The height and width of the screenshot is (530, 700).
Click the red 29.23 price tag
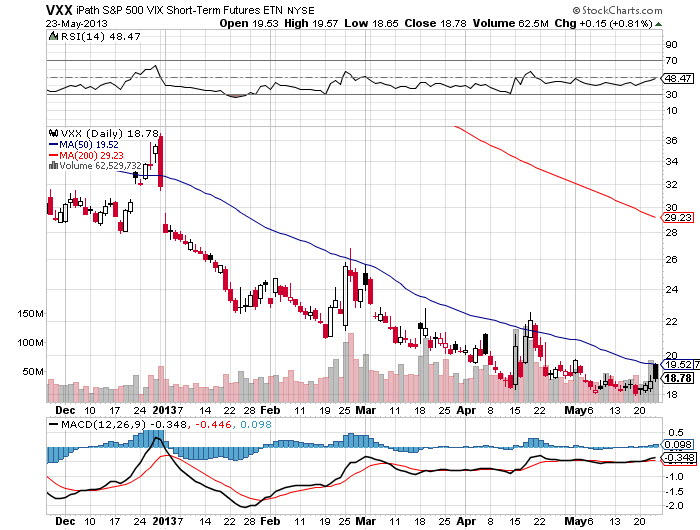point(677,217)
